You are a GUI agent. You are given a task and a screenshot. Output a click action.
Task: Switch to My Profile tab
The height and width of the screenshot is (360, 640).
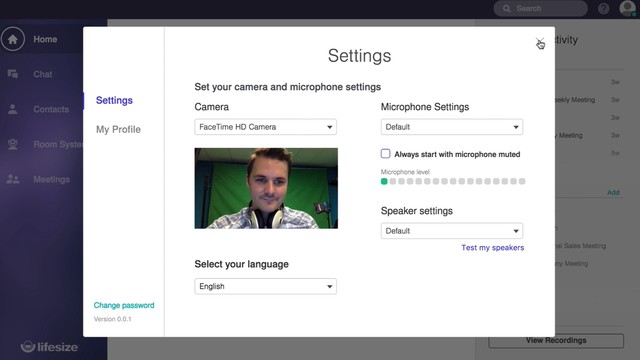pyautogui.click(x=118, y=129)
